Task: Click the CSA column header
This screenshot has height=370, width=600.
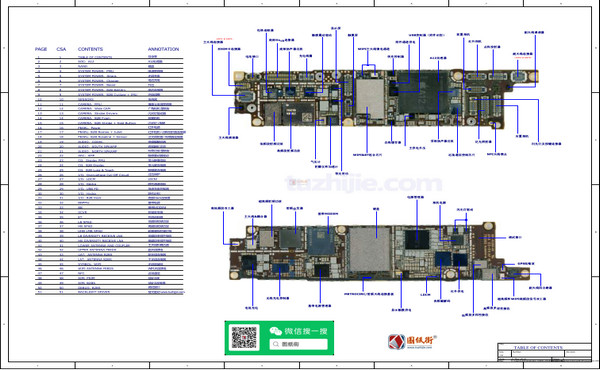Action: pos(61,49)
